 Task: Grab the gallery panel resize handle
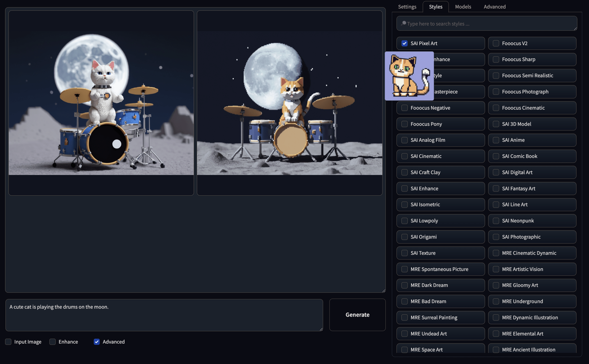pos(384,291)
